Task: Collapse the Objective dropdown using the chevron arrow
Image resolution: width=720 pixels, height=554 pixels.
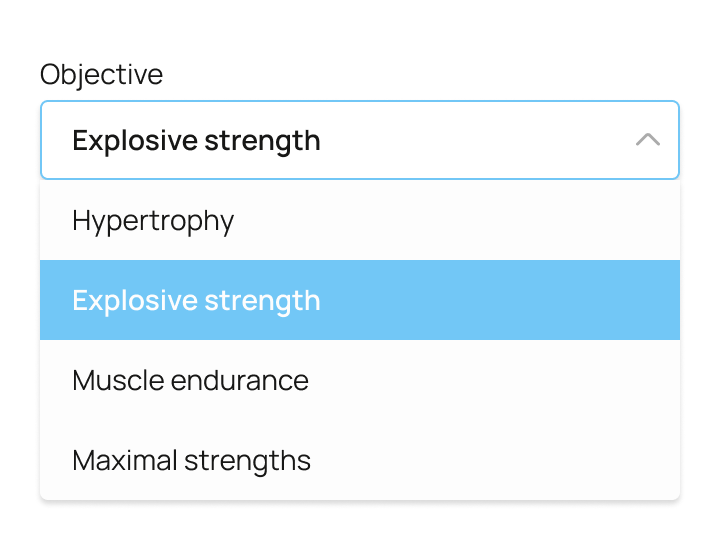Action: tap(648, 140)
